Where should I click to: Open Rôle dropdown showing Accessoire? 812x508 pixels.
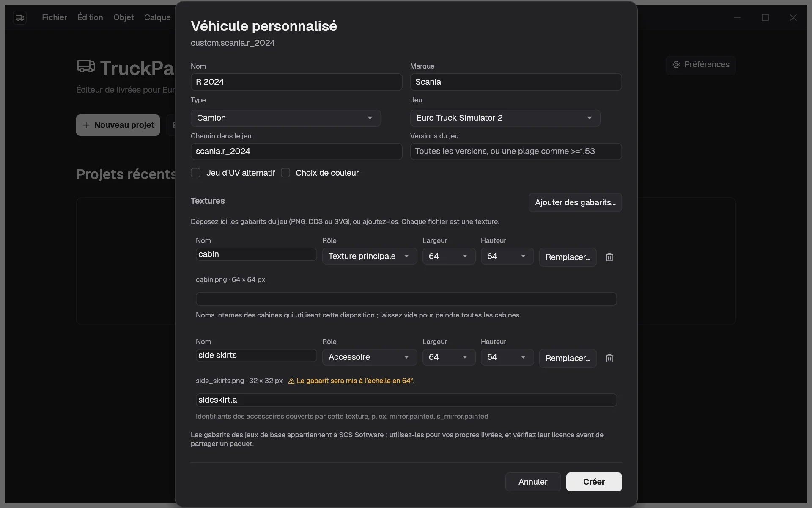coord(369,357)
